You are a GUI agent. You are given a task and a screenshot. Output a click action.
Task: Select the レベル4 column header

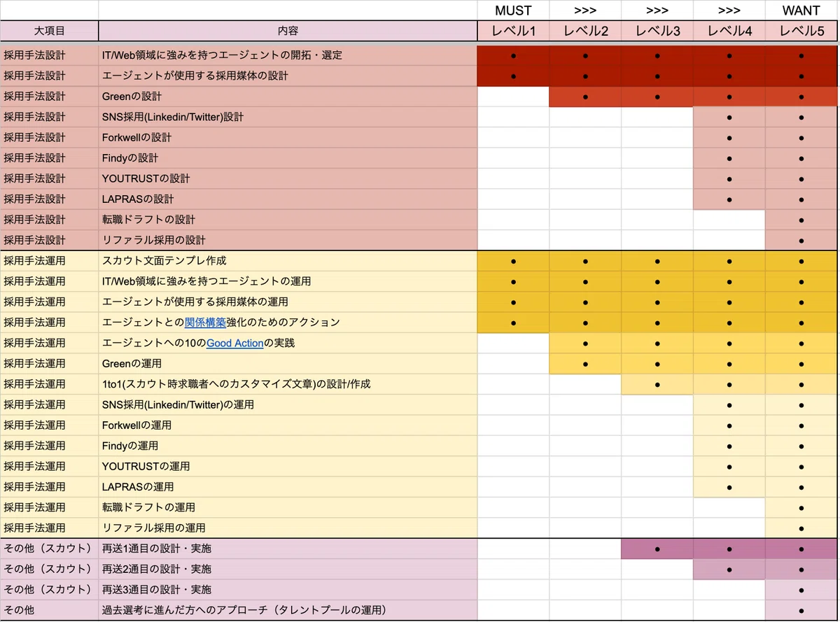(729, 31)
